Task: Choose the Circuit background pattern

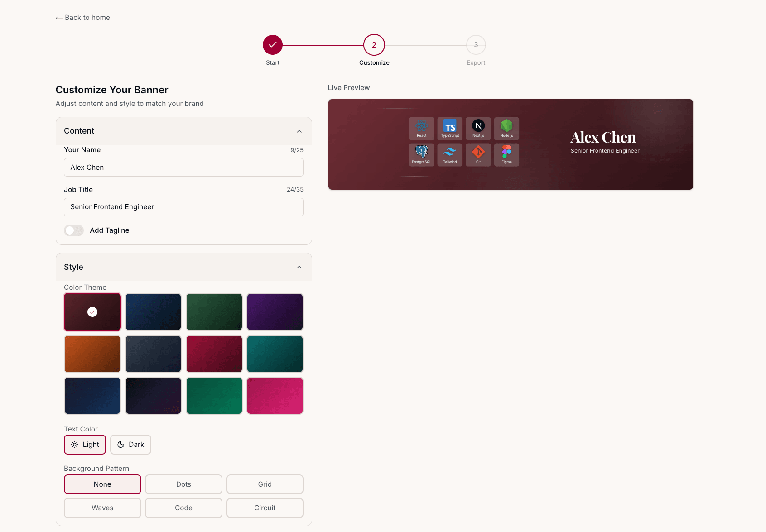Action: [x=265, y=508]
